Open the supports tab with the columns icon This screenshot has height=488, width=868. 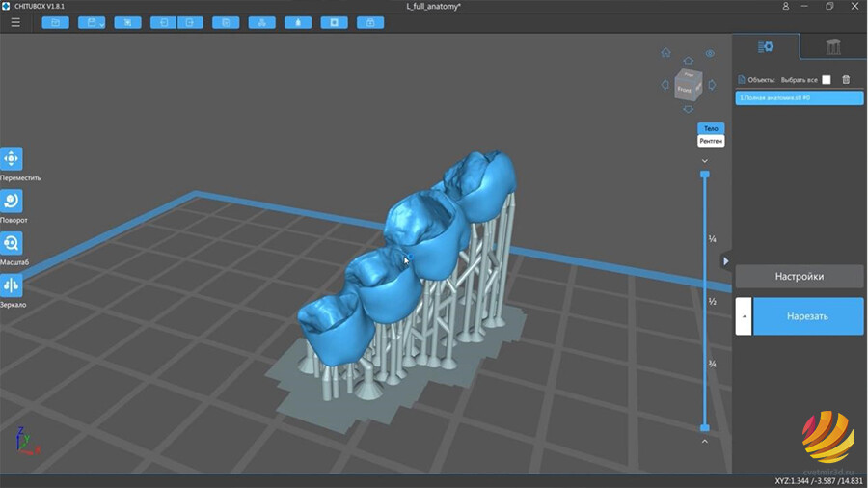tap(833, 46)
